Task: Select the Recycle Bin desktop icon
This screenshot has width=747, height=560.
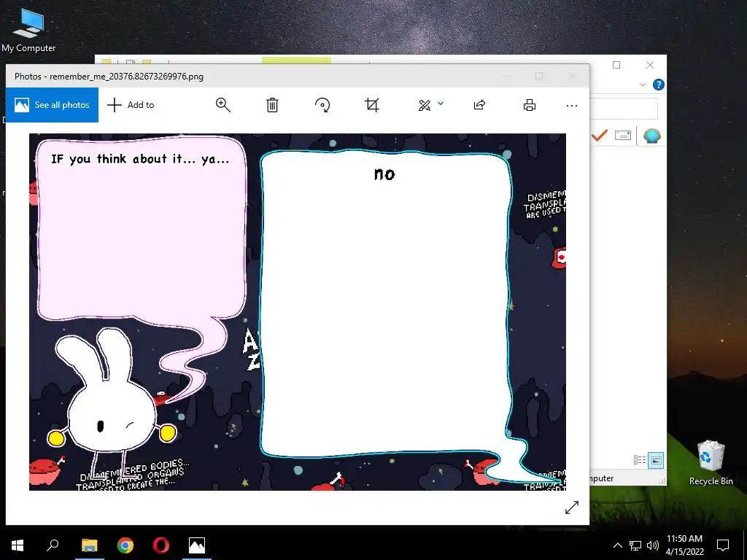Action: [711, 463]
